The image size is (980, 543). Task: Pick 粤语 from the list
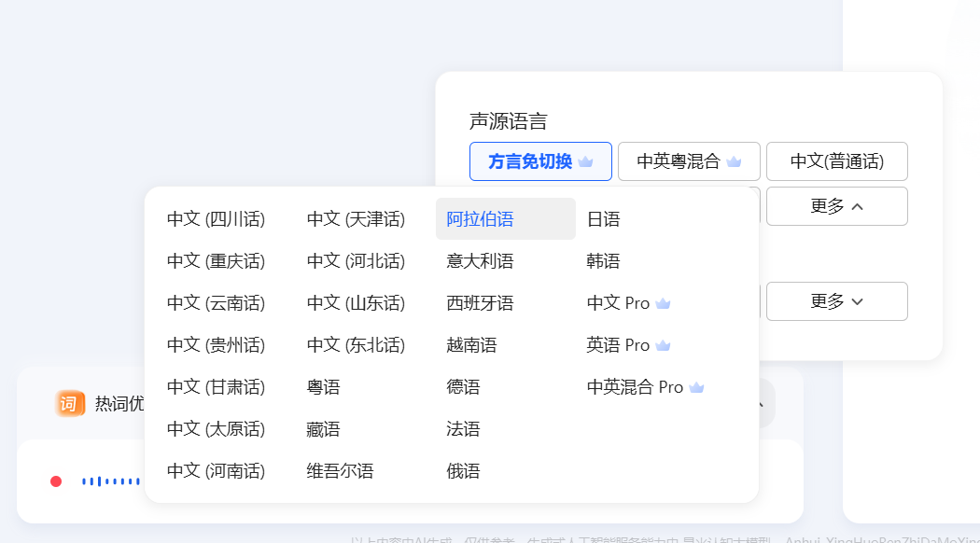(x=323, y=387)
